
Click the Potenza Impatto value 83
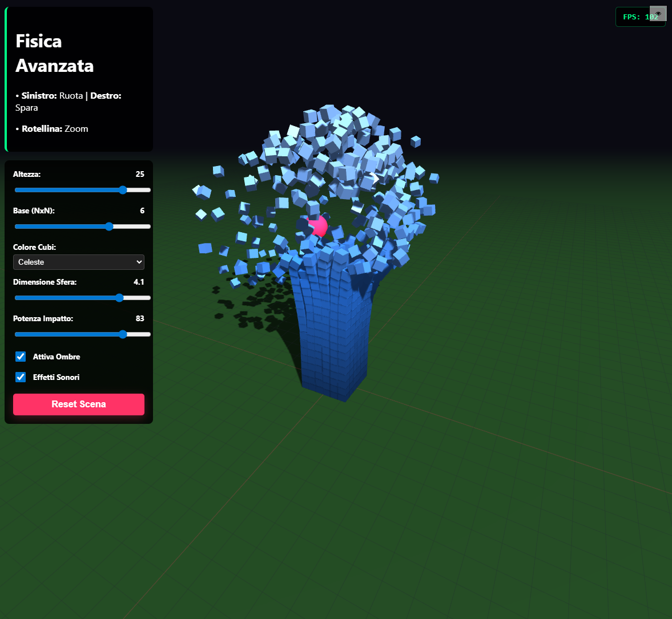coord(140,318)
